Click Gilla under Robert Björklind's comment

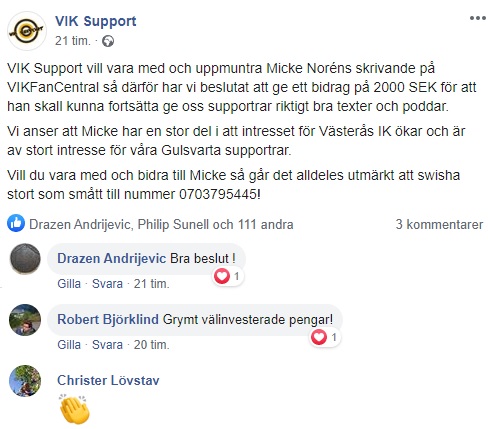[69, 345]
